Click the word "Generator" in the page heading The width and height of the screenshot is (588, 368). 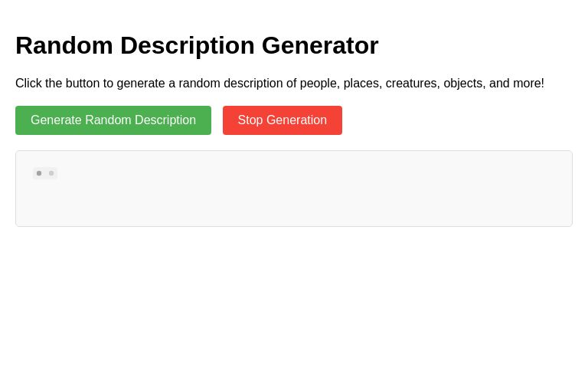[x=320, y=45]
